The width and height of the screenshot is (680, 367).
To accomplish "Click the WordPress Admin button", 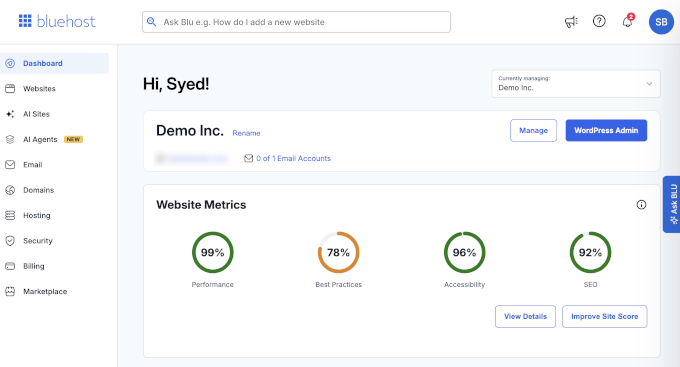I will pyautogui.click(x=606, y=130).
